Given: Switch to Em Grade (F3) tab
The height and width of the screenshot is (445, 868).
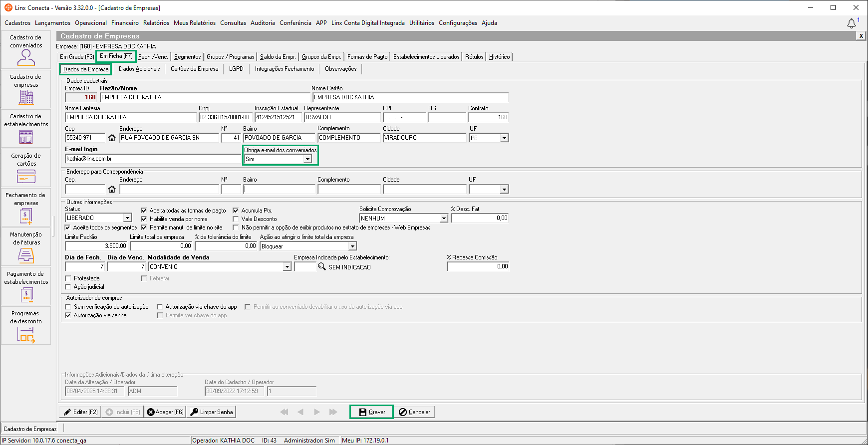Looking at the screenshot, I should pyautogui.click(x=77, y=57).
